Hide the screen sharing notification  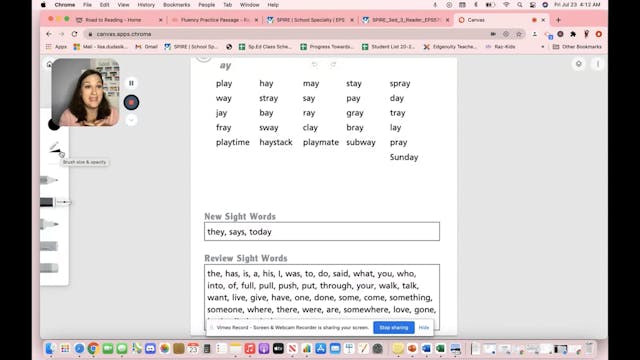424,327
